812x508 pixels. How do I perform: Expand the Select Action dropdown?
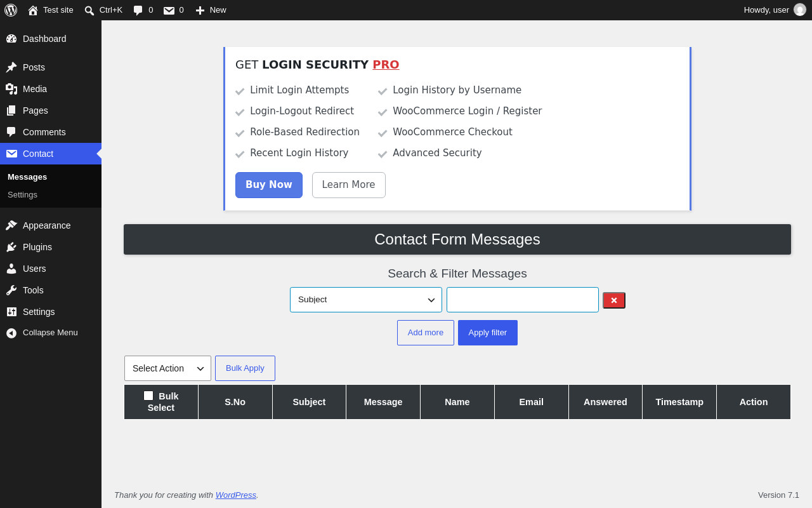coord(167,368)
